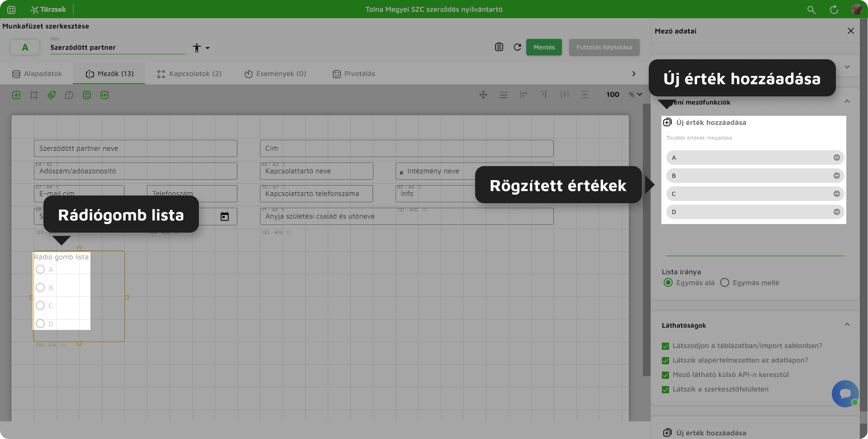Image resolution: width=868 pixels, height=439 pixels.
Task: Select the Szerződött partner neve field
Action: [x=136, y=148]
